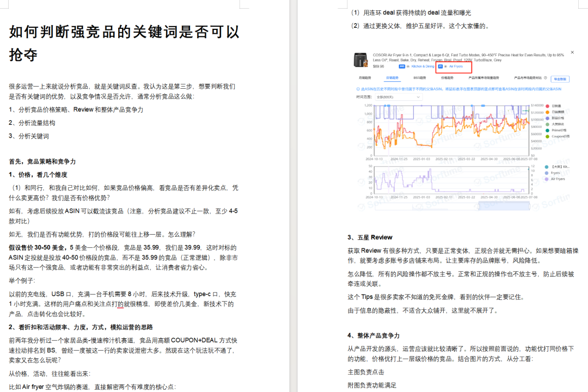Image resolution: width=588 pixels, height=392 pixels.
Task: Expand the 时间范围 time range dropdown
Action: [x=398, y=97]
